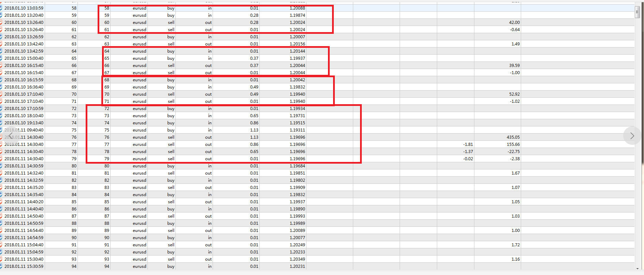Click the price value 1.19802
644x275 pixels.
coord(297,180)
